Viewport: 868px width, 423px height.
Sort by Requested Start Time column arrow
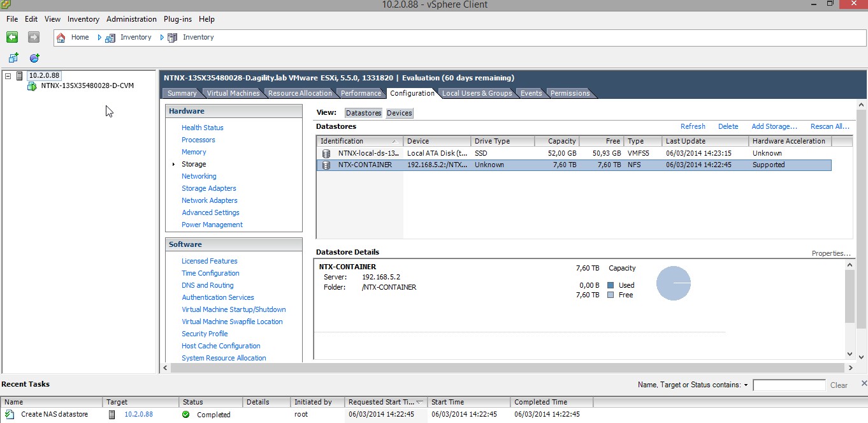tap(419, 403)
